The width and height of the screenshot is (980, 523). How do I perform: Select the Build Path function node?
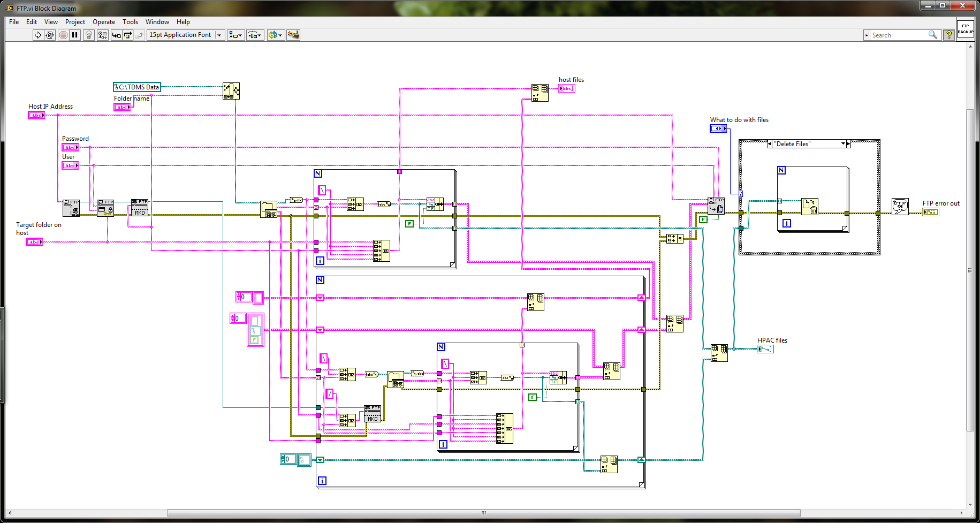(231, 91)
